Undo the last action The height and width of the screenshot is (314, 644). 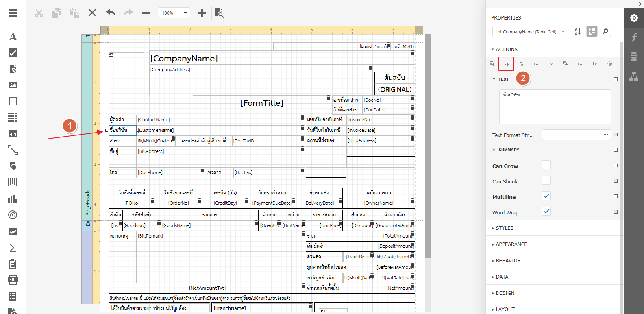point(111,13)
